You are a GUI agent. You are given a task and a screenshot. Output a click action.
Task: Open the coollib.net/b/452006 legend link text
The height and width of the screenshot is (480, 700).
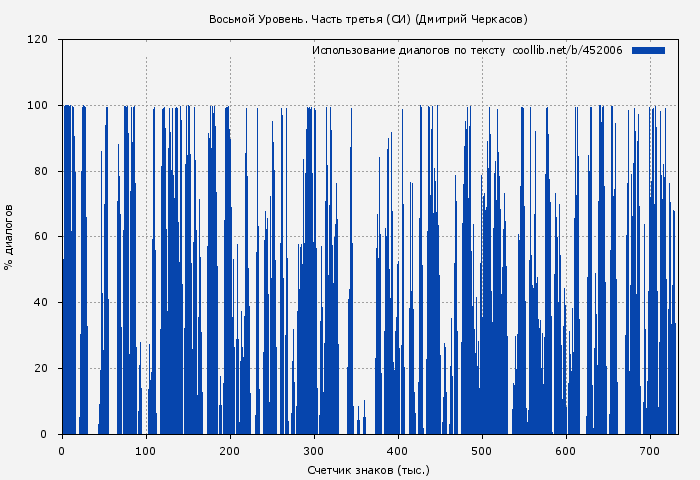(x=567, y=50)
